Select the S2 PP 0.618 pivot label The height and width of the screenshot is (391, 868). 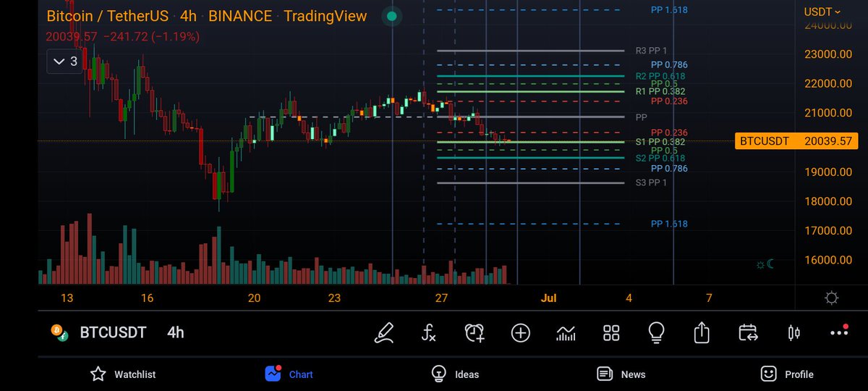pyautogui.click(x=660, y=158)
